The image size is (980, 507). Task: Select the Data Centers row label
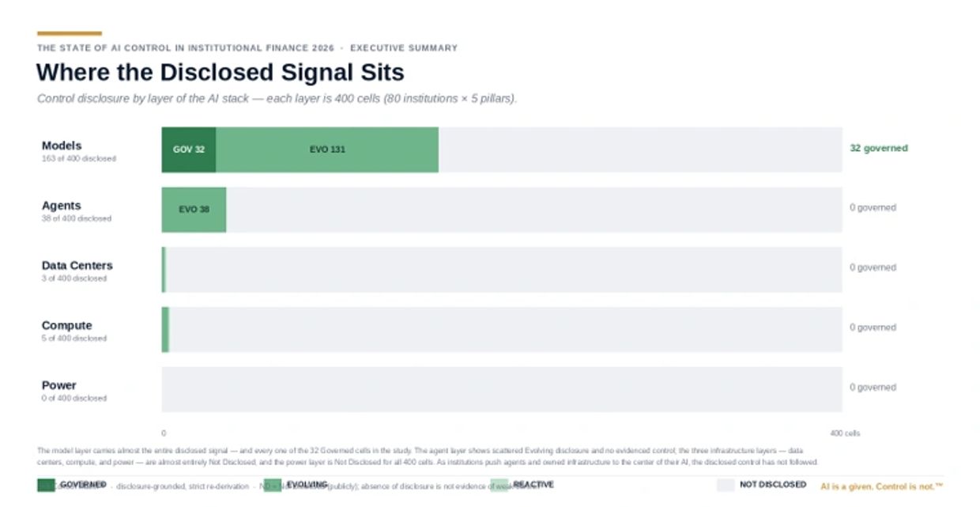[x=77, y=266]
